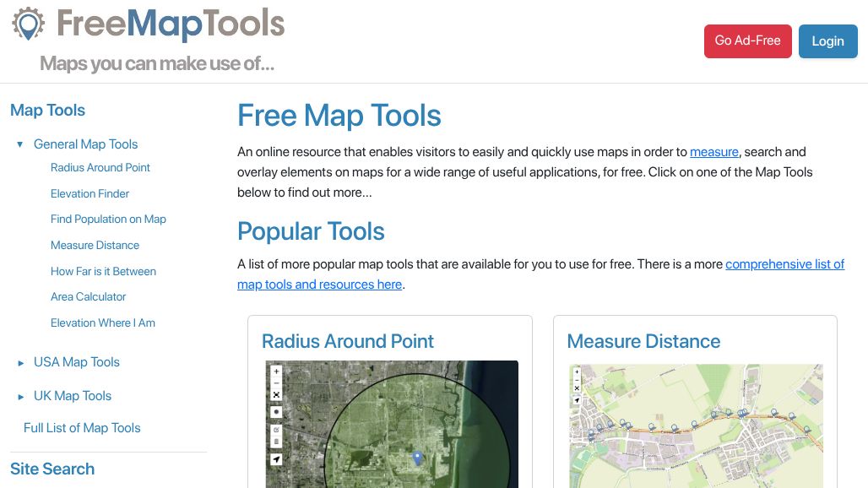
Task: Click the Measure Distance street map thumbnail
Action: [696, 426]
